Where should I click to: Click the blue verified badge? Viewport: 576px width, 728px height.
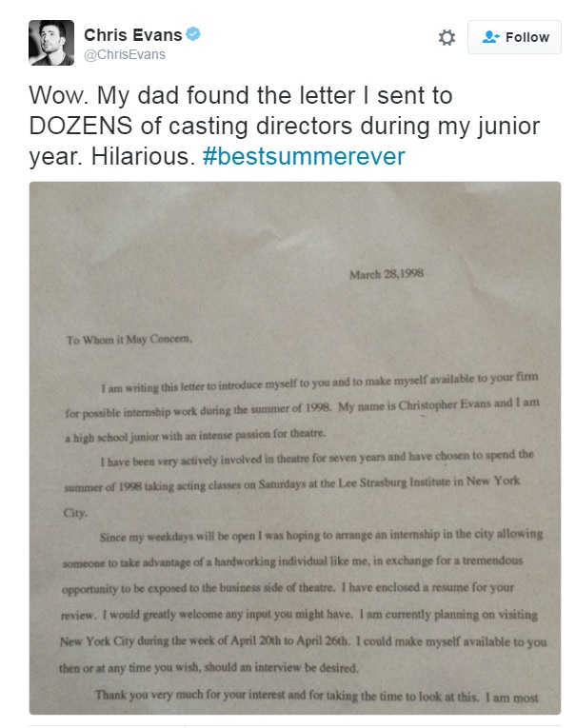[x=193, y=34]
